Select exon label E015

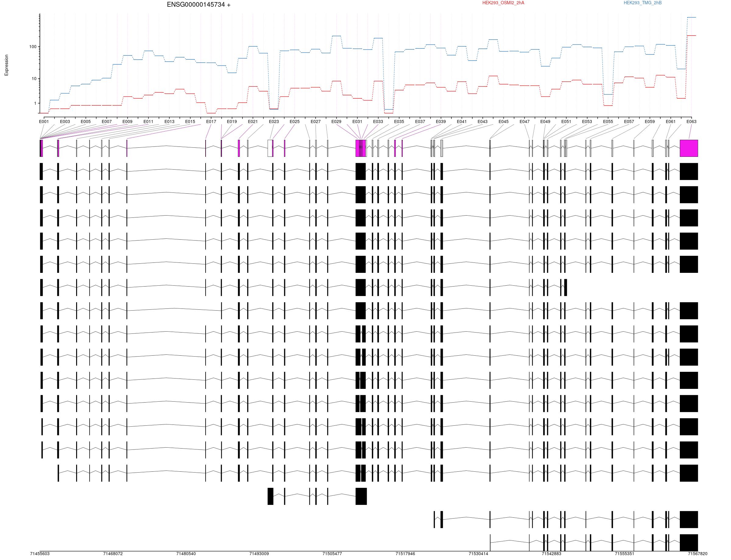190,122
